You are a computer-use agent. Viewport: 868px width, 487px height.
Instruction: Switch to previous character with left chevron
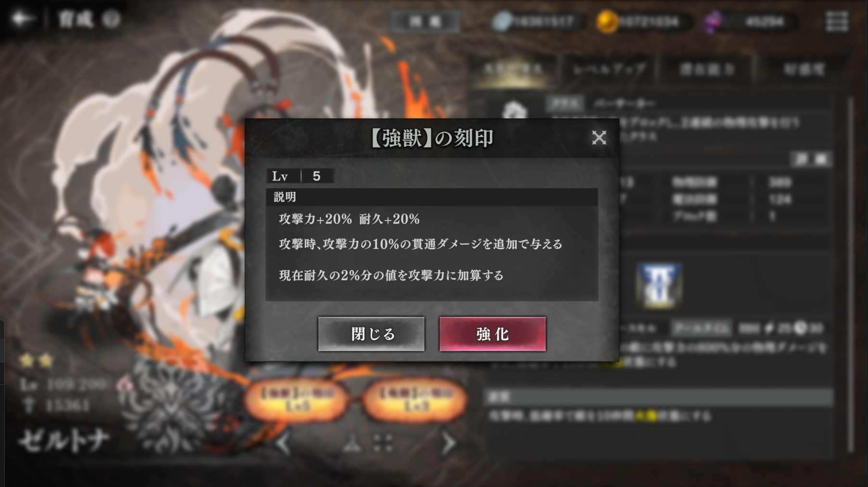[x=284, y=443]
